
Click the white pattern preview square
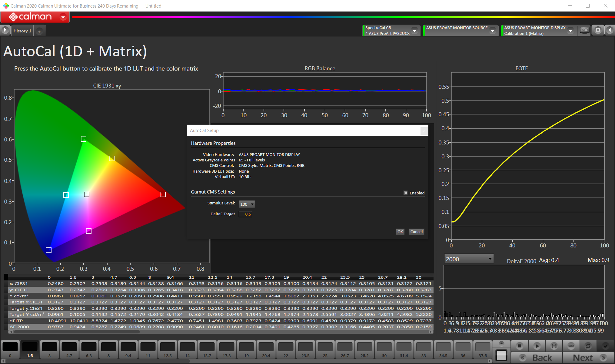[501, 355]
